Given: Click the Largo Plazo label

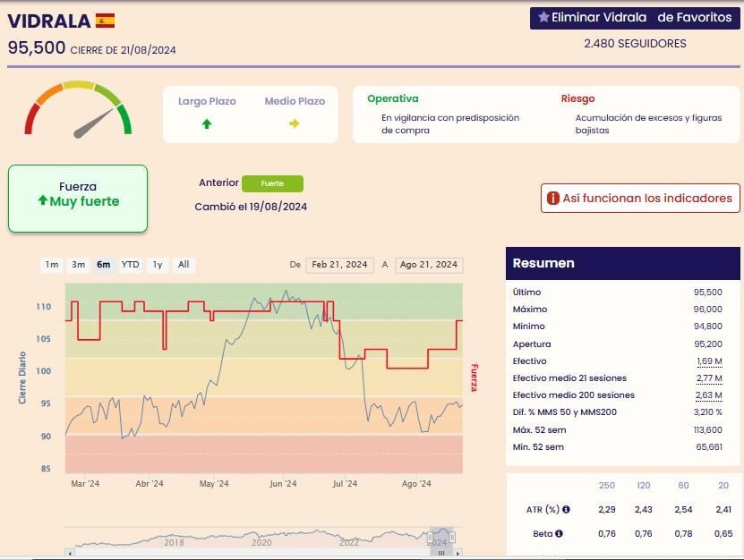Looking at the screenshot, I should tap(207, 101).
